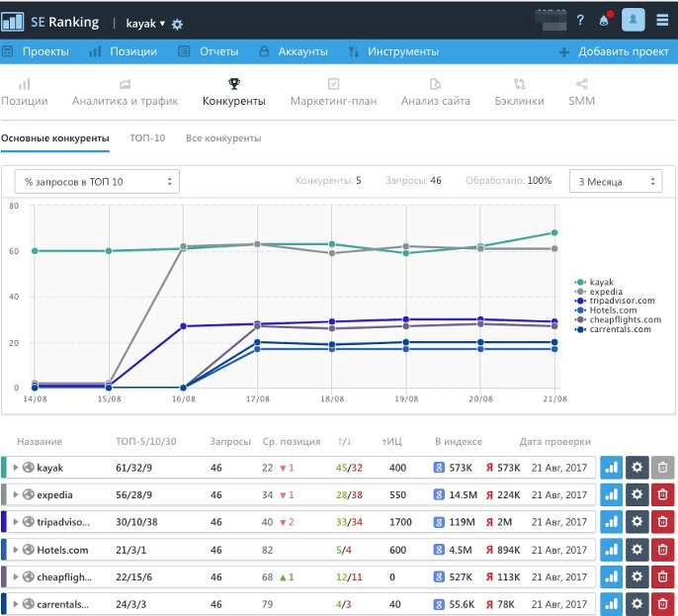678x616 pixels.
Task: Click kayak data point at 21/08
Action: click(x=554, y=232)
